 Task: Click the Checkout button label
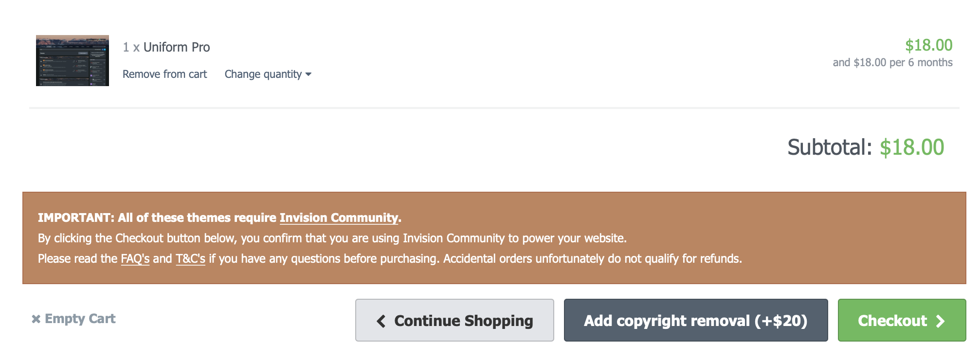point(892,321)
